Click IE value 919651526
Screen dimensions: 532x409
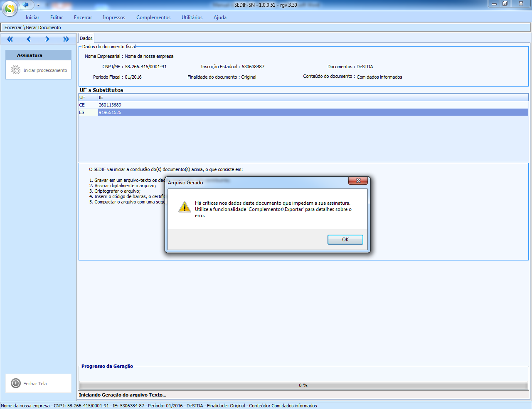pos(110,112)
